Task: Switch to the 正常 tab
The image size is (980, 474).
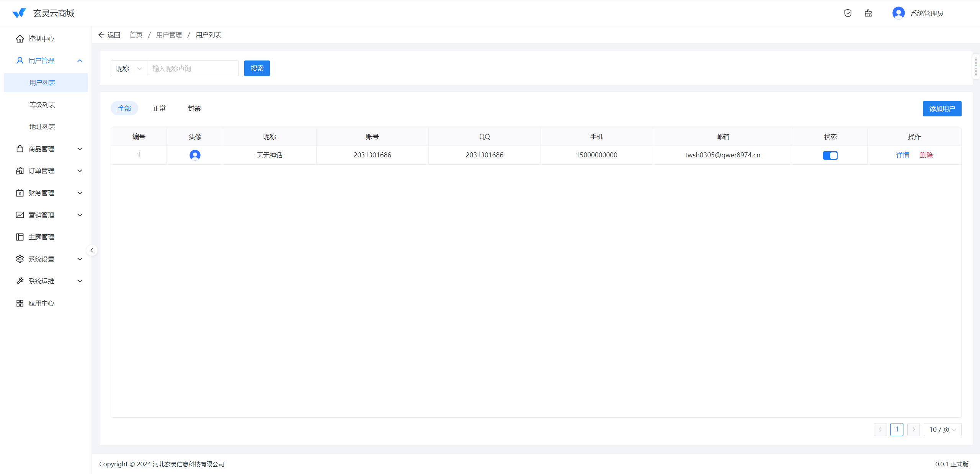Action: coord(159,108)
